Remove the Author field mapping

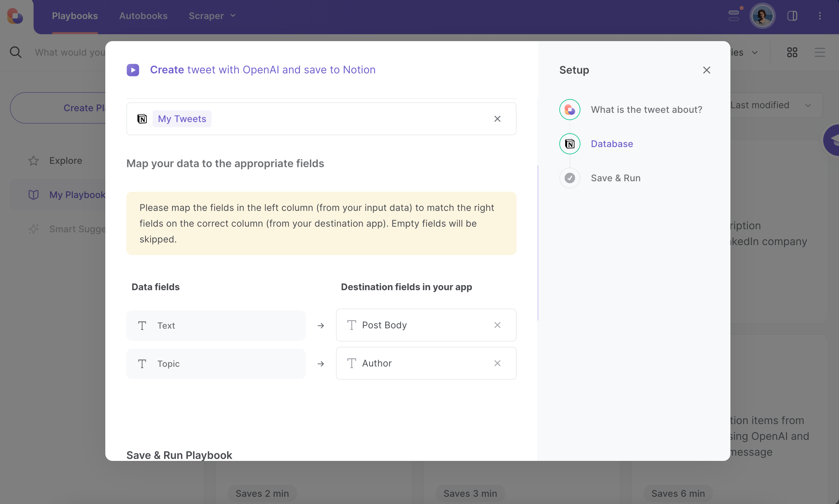pos(497,363)
